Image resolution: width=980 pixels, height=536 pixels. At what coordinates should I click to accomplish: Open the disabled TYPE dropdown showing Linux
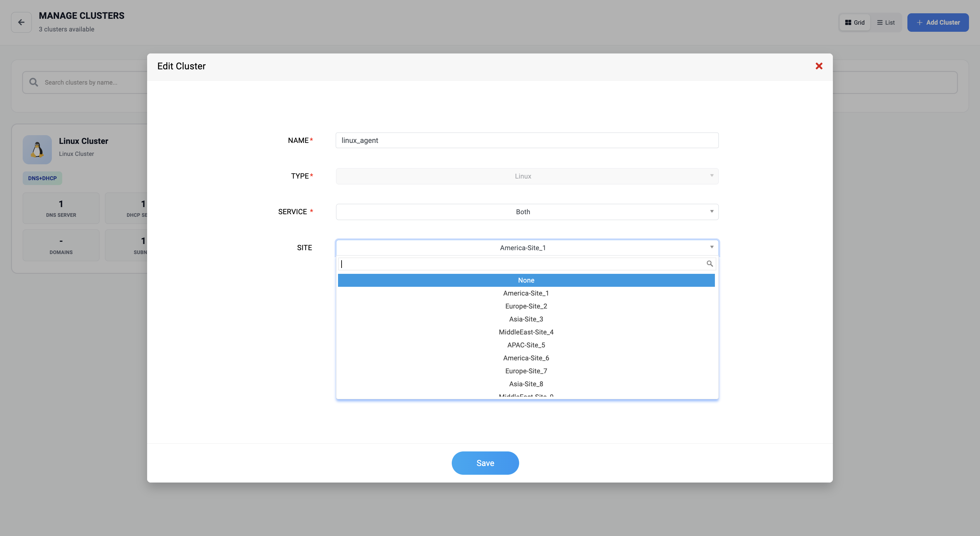(527, 176)
